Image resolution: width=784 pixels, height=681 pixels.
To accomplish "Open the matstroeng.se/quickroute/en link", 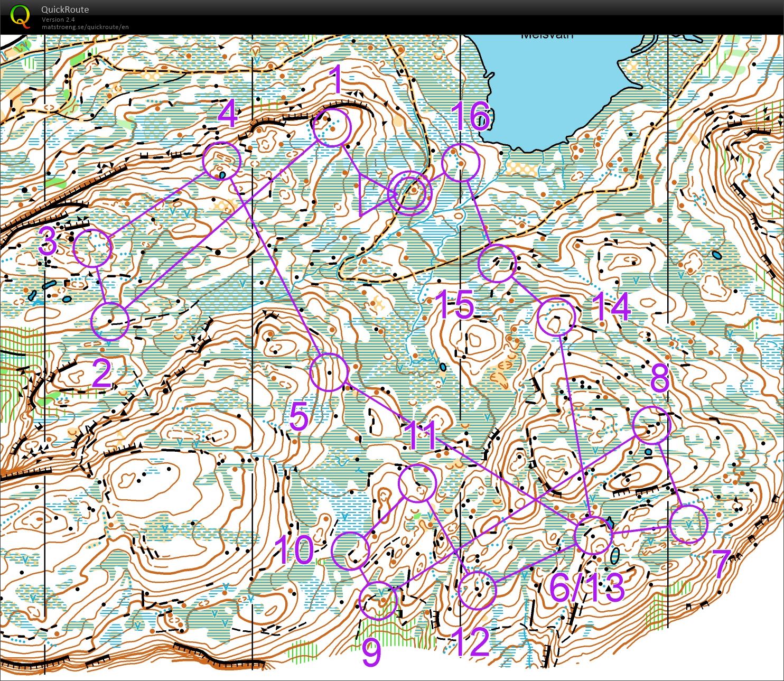I will click(85, 27).
